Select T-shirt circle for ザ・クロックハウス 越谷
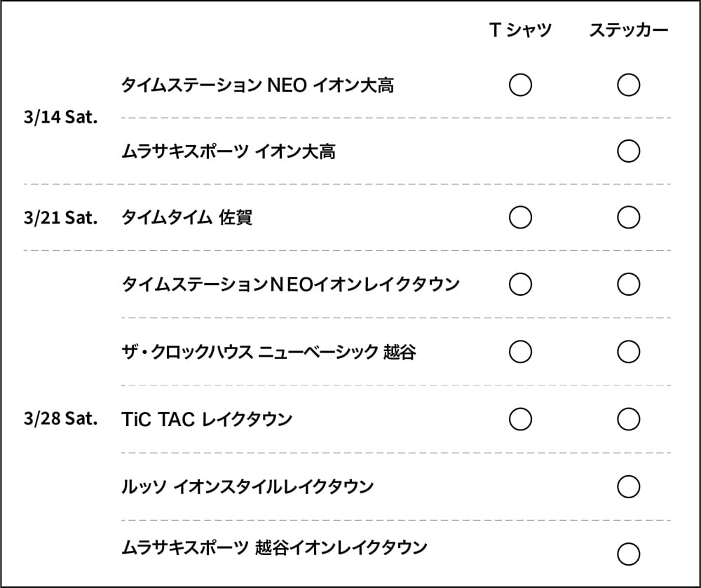 click(x=520, y=351)
